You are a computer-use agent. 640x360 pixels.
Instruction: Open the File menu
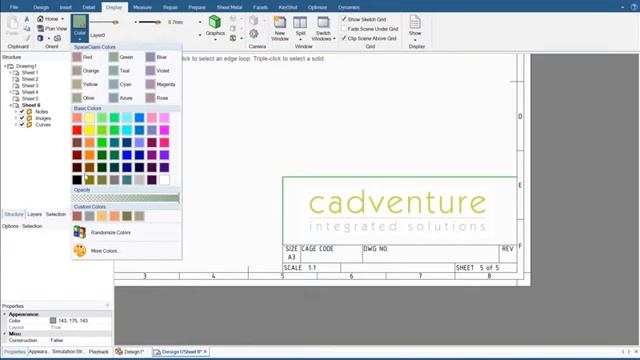click(14, 7)
